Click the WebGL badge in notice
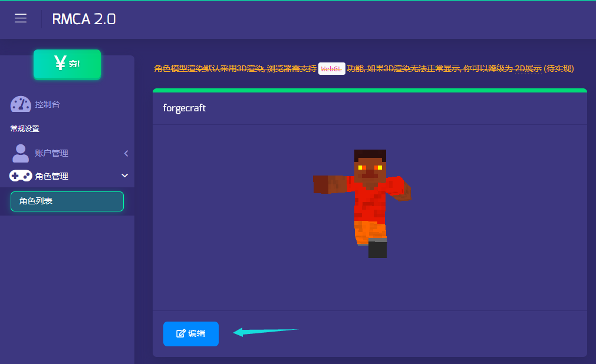 331,69
